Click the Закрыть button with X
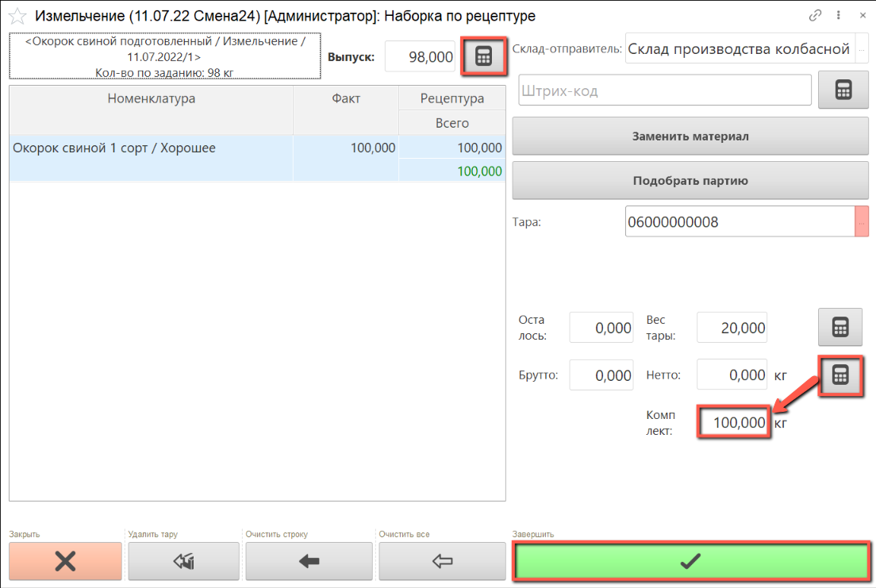 tap(65, 561)
